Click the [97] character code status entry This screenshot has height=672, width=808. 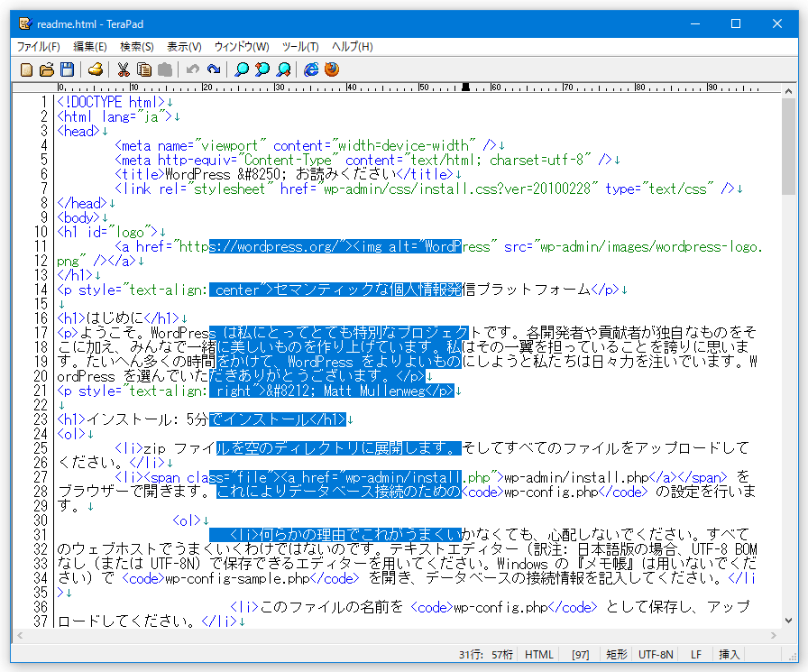pos(580,655)
